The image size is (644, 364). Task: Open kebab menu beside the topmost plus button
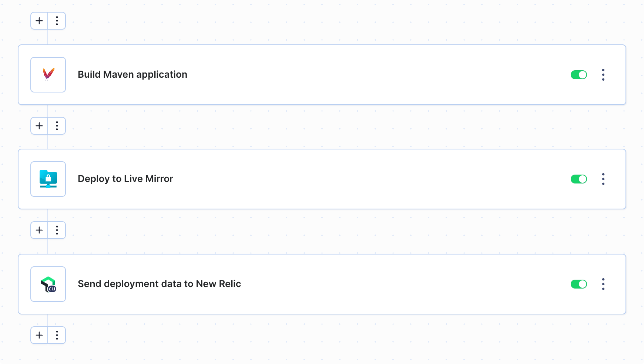(57, 21)
